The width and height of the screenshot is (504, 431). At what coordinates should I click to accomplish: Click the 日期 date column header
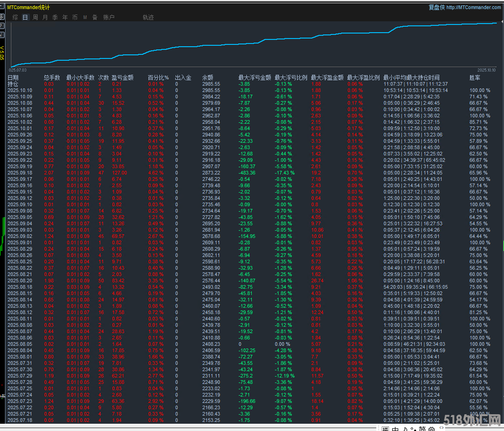point(13,77)
